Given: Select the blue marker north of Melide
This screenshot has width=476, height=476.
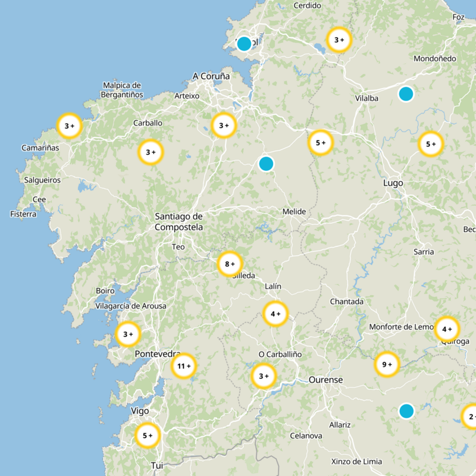Looking at the screenshot, I should [x=266, y=164].
